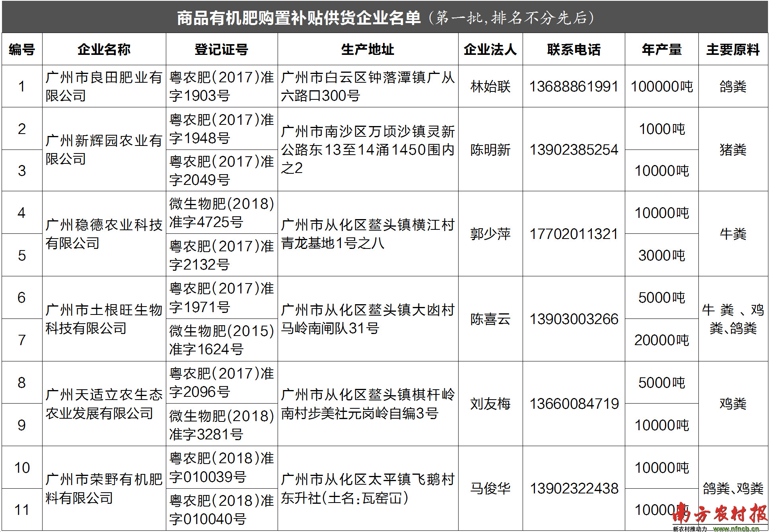770x532 pixels.
Task: Select certificate 微生物肥(2018)准字4725号
Action: tap(222, 213)
